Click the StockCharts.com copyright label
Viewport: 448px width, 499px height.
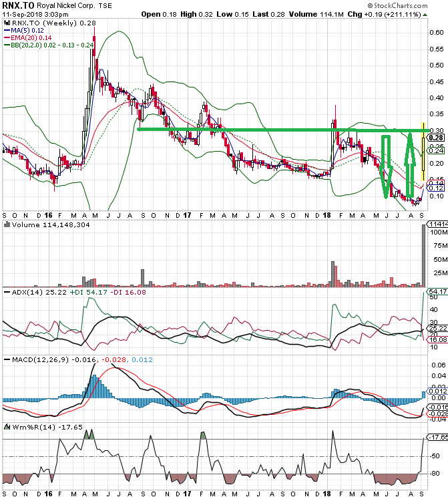tap(397, 5)
